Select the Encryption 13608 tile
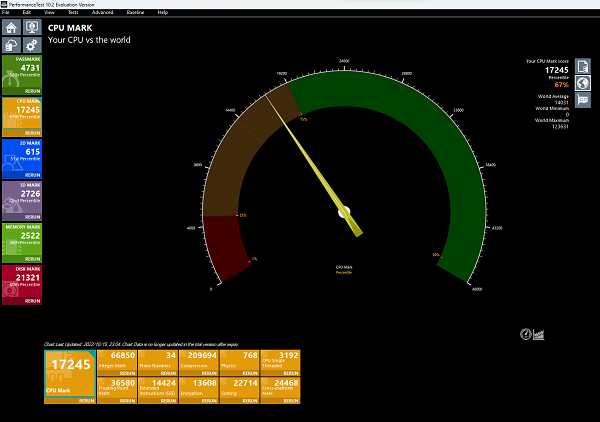This screenshot has width=600, height=422. [199, 388]
